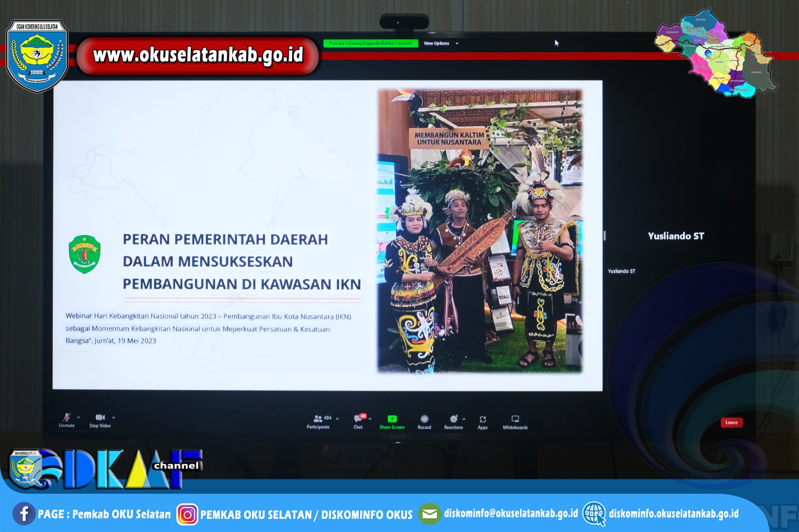Image resolution: width=799 pixels, height=532 pixels.
Task: Click the green Share Screen icon
Action: 392,419
